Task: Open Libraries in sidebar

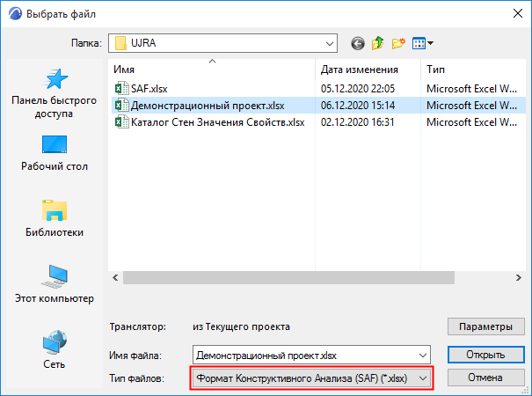Action: click(x=55, y=218)
